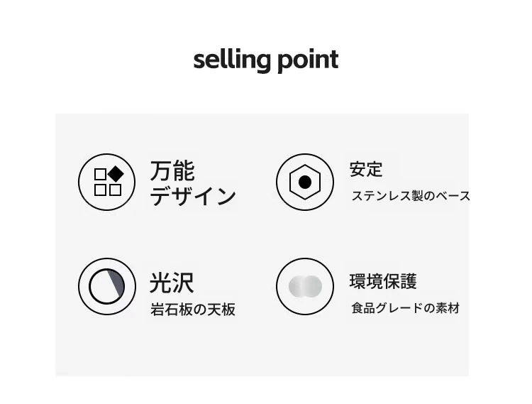Click the bottom-right small square in the design icon
Screen dimensions: 532x404
[116, 190]
